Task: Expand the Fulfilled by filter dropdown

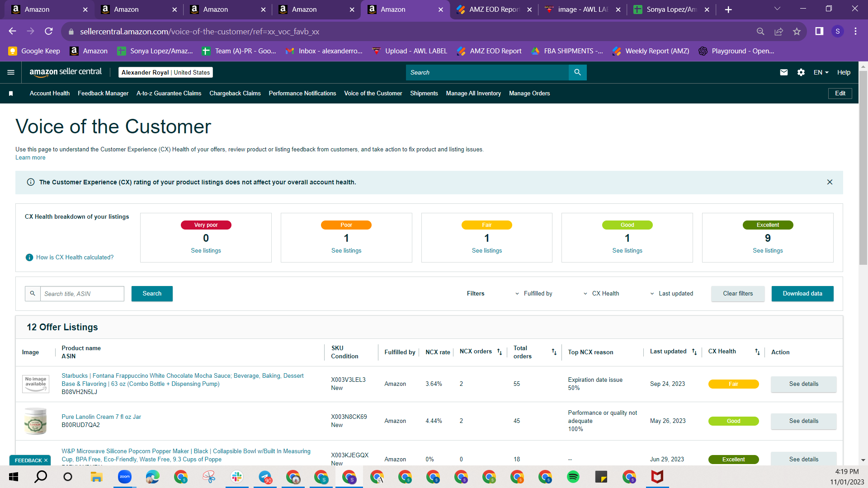Action: tap(533, 294)
